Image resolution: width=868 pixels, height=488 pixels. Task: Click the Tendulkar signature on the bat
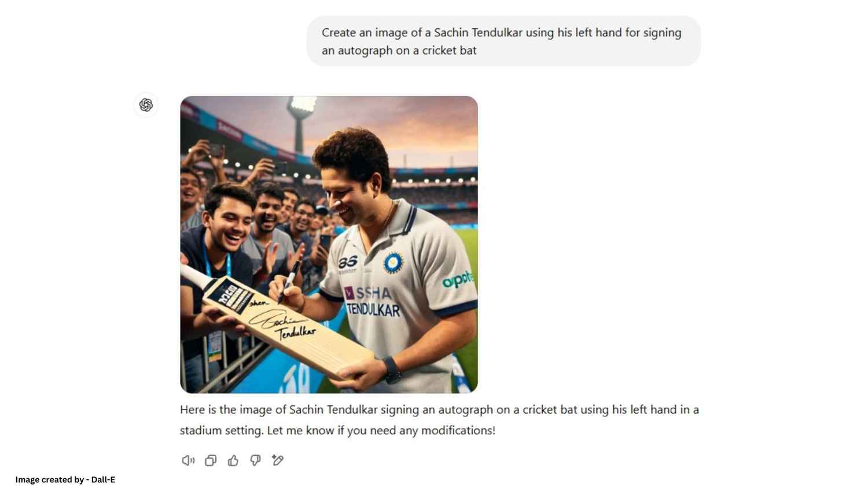(284, 325)
